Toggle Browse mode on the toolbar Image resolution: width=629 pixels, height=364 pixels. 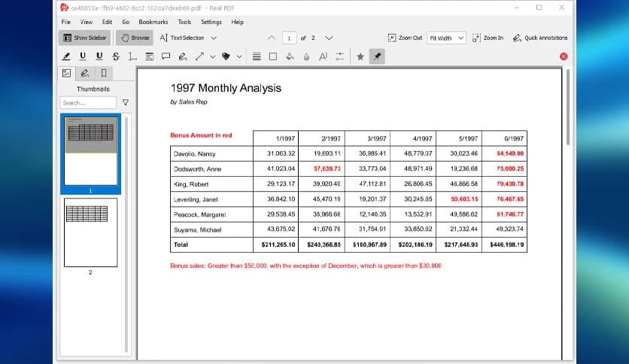135,38
